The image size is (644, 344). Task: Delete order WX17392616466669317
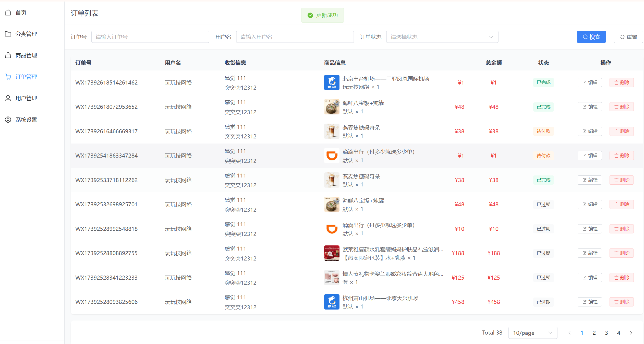pos(622,131)
